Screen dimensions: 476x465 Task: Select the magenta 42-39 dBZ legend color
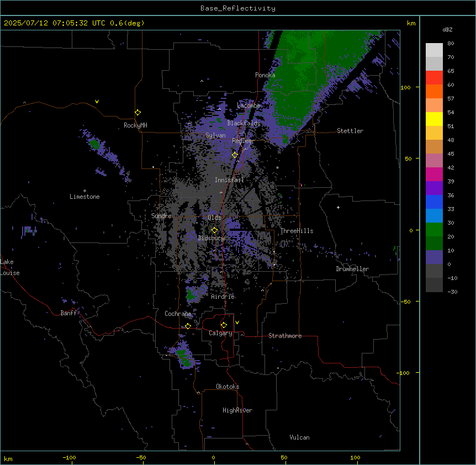coord(434,174)
